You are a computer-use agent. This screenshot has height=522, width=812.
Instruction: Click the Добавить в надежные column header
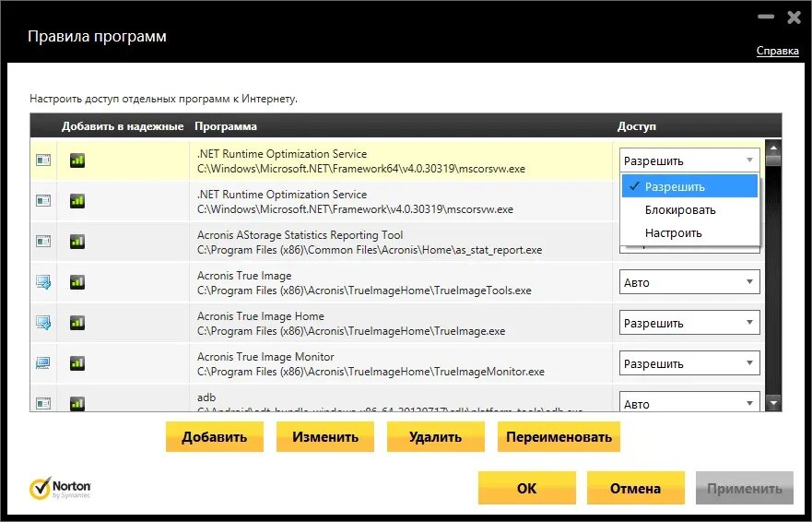pyautogui.click(x=123, y=126)
